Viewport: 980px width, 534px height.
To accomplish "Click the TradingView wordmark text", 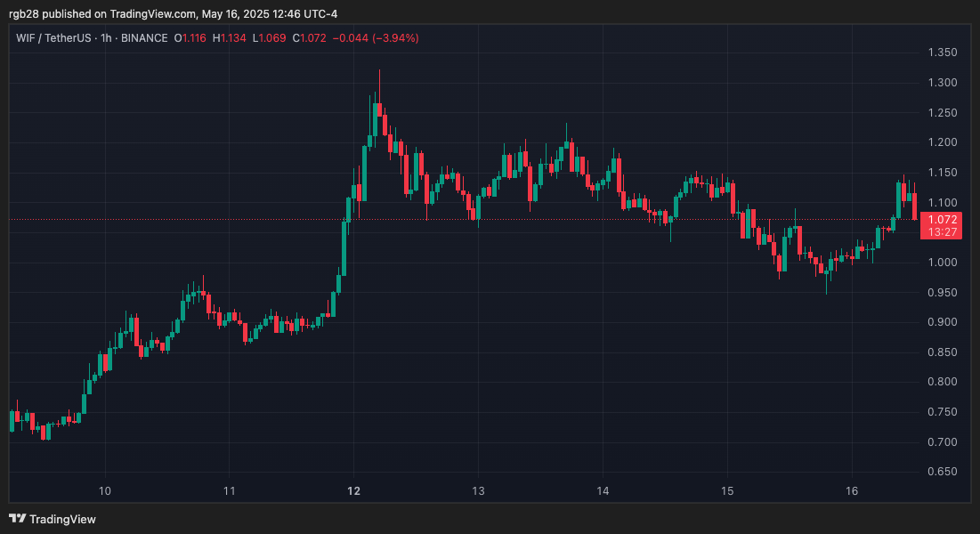I will click(x=62, y=520).
